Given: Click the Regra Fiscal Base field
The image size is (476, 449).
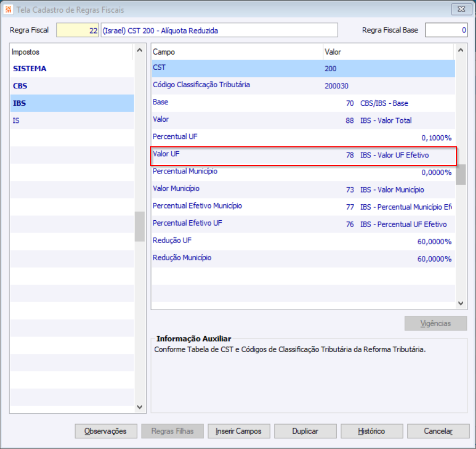Looking at the screenshot, I should 446,30.
